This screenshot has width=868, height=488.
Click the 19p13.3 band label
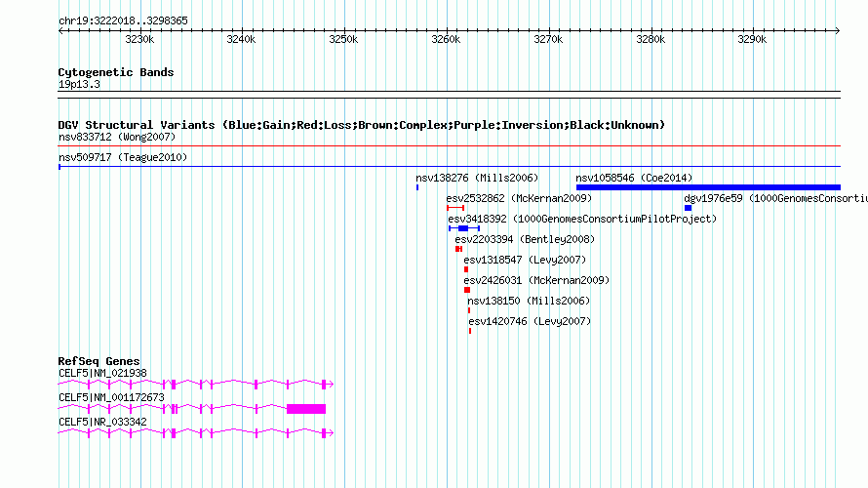pyautogui.click(x=79, y=84)
